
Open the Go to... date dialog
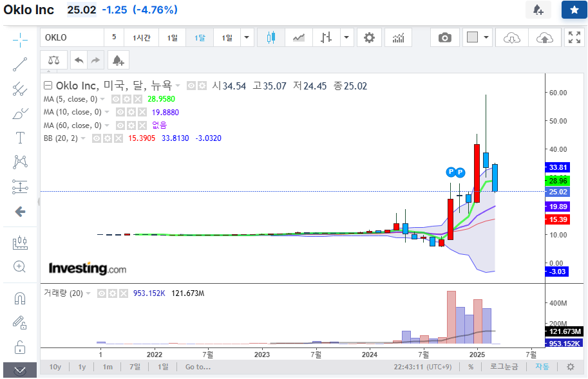pyautogui.click(x=198, y=367)
